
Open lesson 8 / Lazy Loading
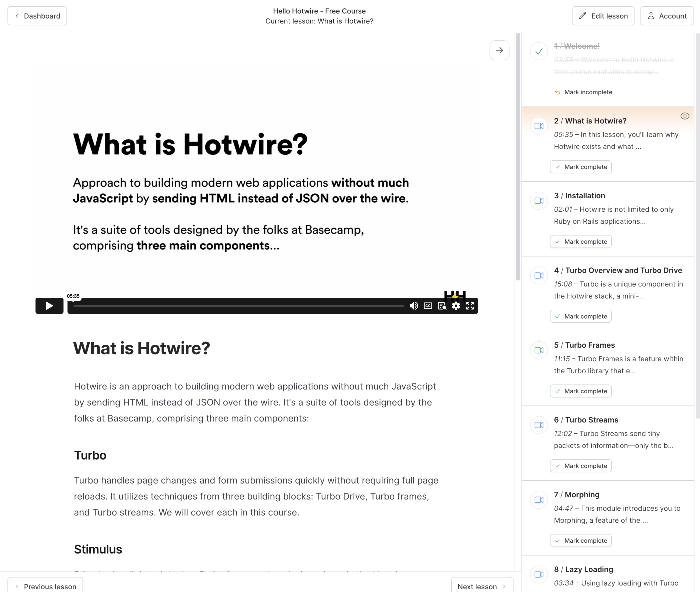[583, 569]
